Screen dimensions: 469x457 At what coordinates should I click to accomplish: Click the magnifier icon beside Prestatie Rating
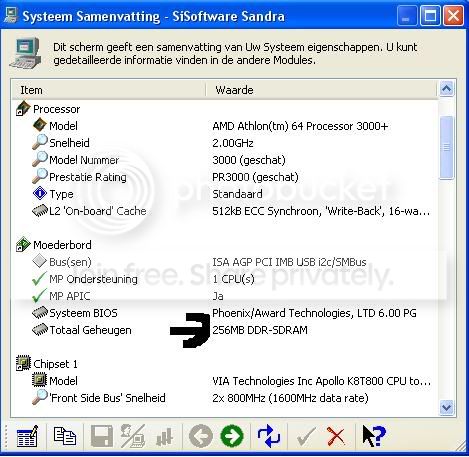(40, 176)
